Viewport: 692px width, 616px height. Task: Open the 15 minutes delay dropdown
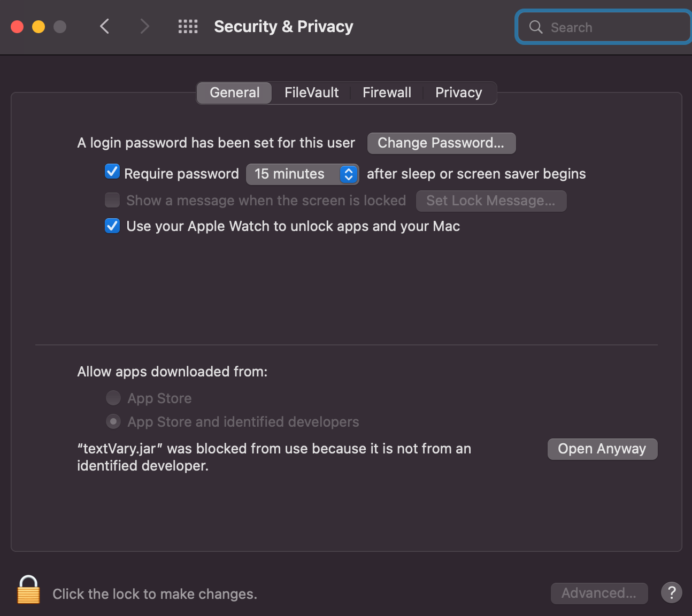302,174
